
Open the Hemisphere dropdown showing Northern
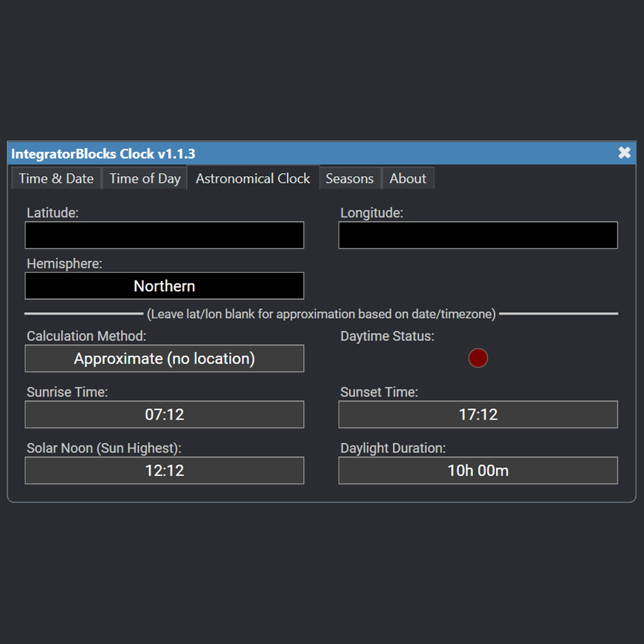[164, 286]
